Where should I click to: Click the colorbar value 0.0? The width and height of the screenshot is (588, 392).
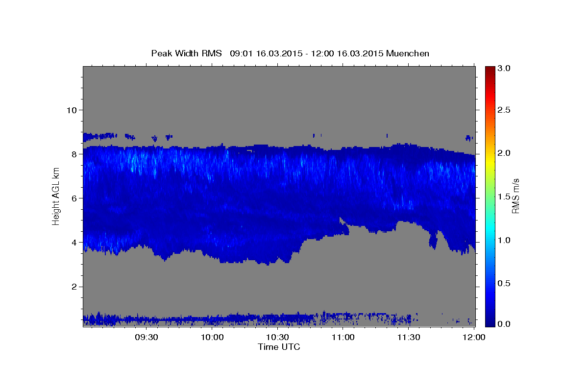[504, 324]
